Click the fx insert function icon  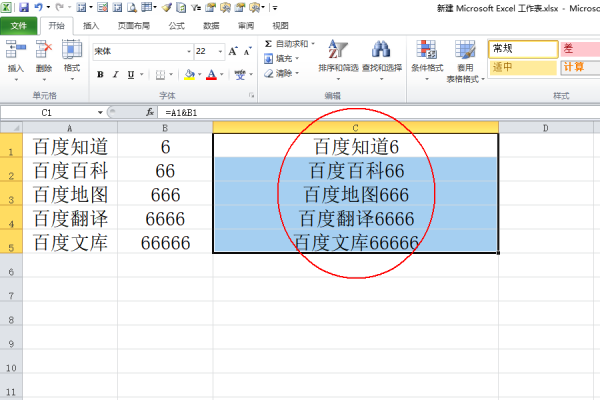click(x=150, y=112)
